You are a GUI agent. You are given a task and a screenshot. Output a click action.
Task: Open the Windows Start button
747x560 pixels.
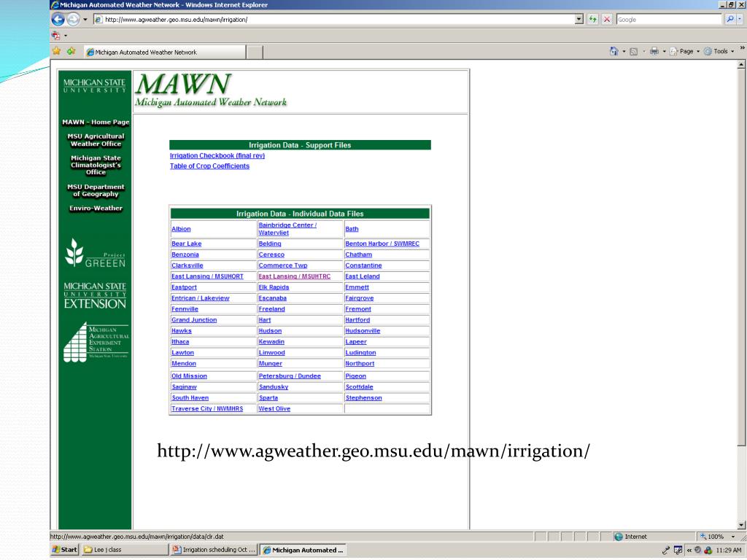tap(65, 550)
